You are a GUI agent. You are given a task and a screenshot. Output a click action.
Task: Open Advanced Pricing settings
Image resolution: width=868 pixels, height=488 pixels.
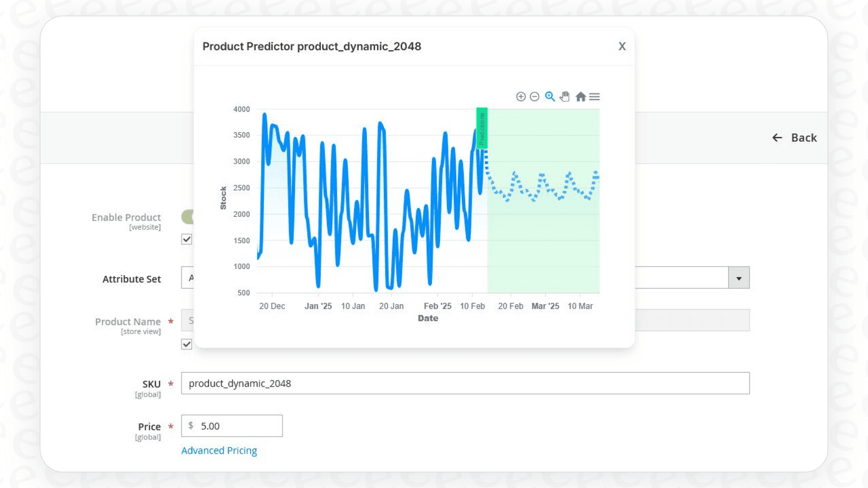point(219,450)
